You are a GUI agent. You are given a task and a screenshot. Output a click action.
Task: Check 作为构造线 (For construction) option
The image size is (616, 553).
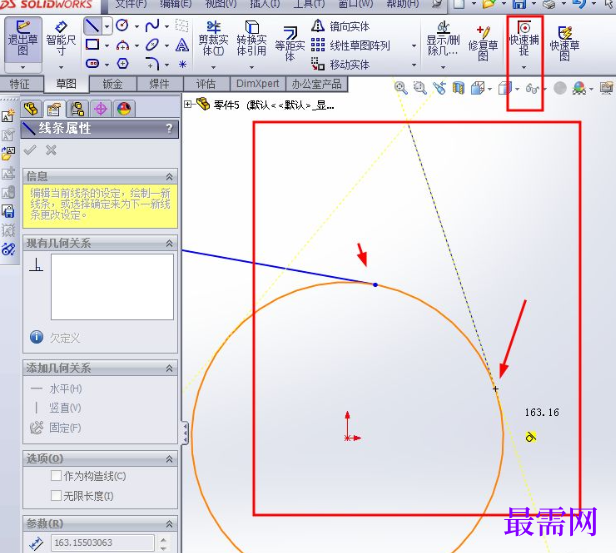(x=56, y=476)
